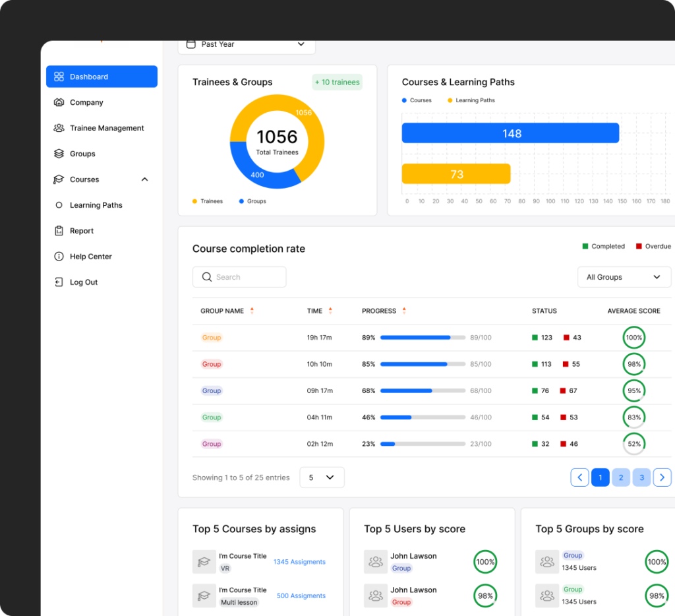Click the "Showing 1 to 5 of 25 entries" text
Image resolution: width=675 pixels, height=616 pixels.
241,477
